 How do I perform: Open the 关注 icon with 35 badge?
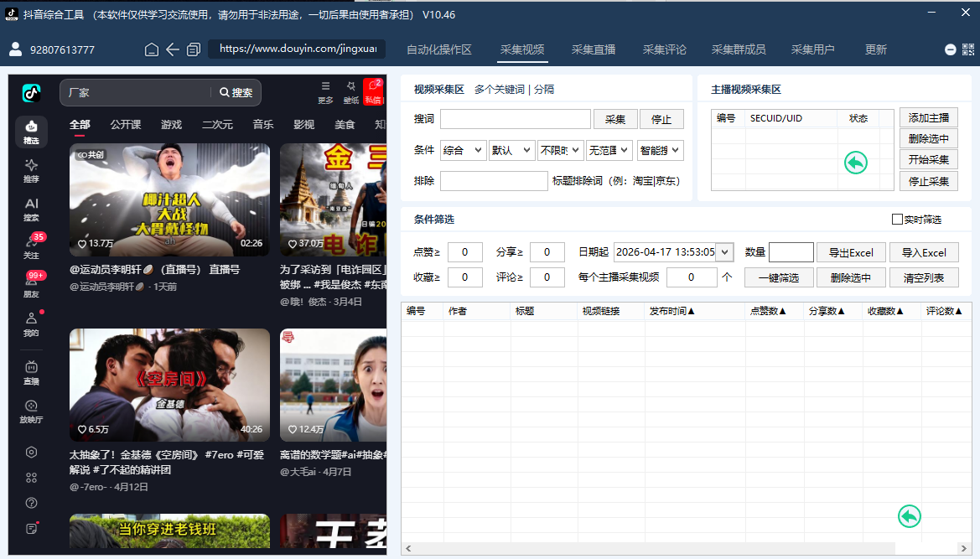[x=31, y=246]
